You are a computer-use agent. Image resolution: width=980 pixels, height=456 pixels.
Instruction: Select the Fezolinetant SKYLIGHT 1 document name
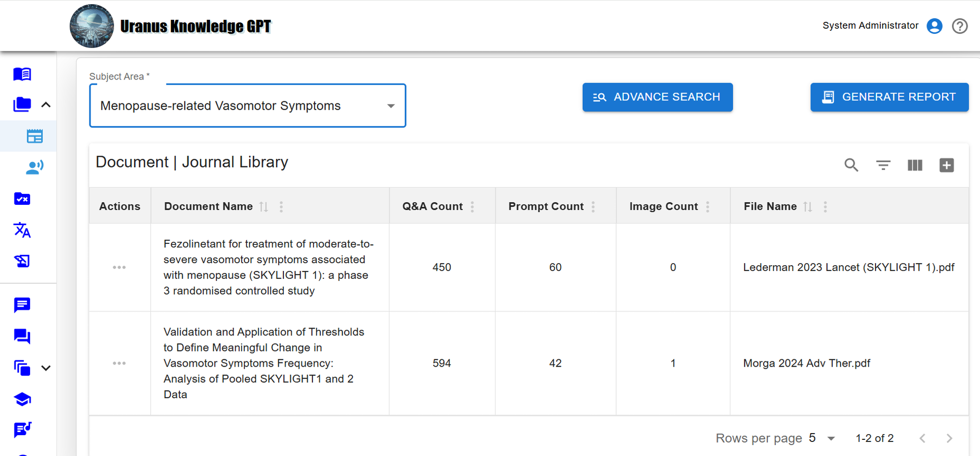pyautogui.click(x=269, y=267)
